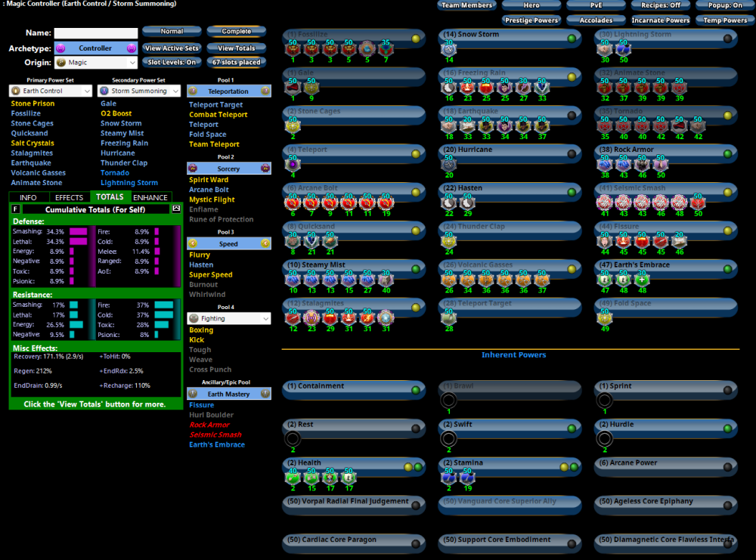Screen dimensions: 756x560
Task: Click the first enhancement slot under Fossilize
Action: pos(292,49)
